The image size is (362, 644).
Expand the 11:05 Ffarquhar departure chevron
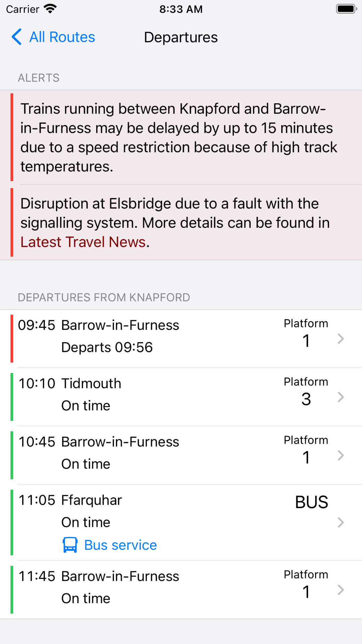pyautogui.click(x=341, y=523)
